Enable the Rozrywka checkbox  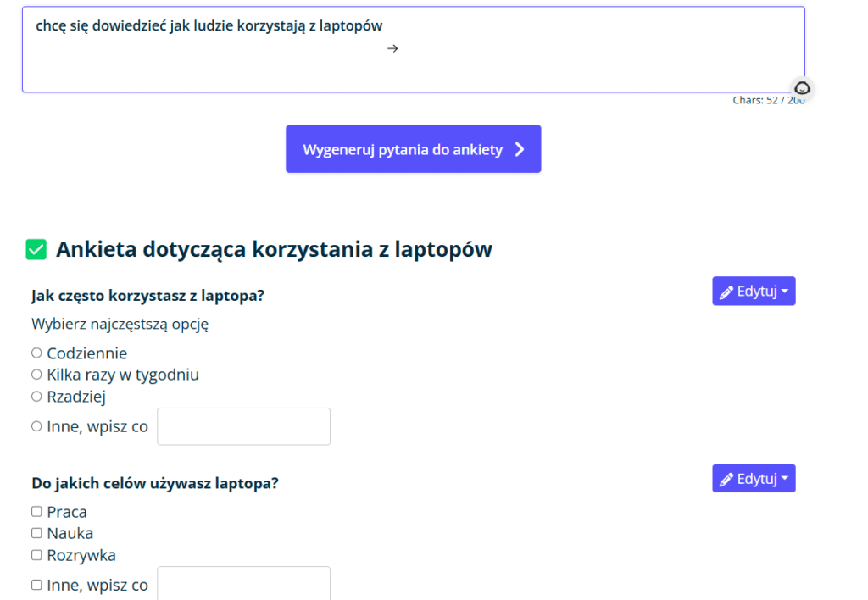[36, 555]
